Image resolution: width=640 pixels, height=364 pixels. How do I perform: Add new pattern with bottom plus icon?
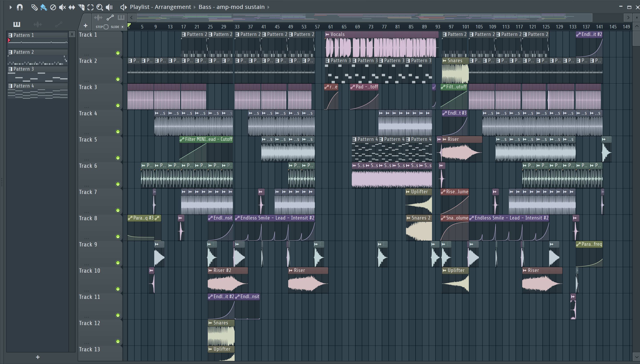38,357
